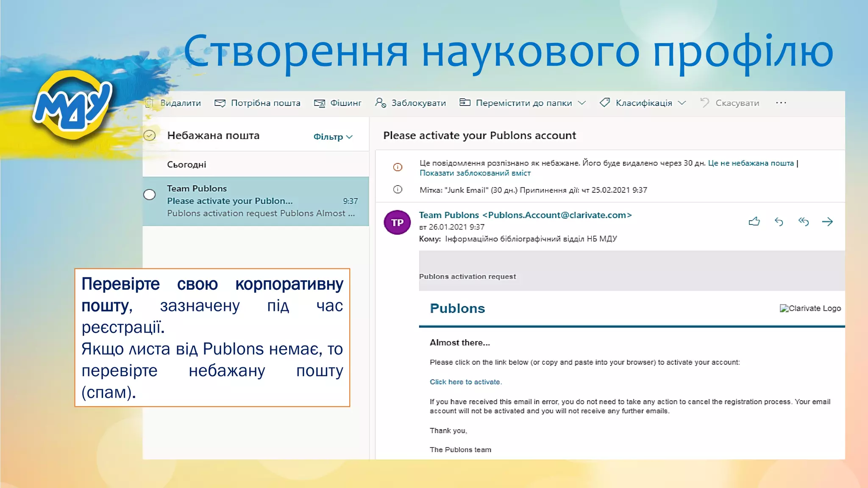Open the Фільтр dropdown

click(333, 137)
